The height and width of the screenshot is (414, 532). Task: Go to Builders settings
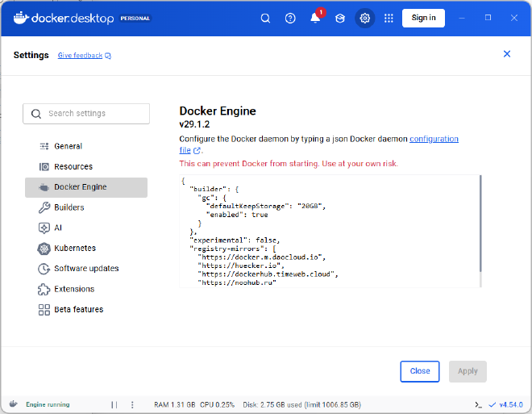click(69, 207)
